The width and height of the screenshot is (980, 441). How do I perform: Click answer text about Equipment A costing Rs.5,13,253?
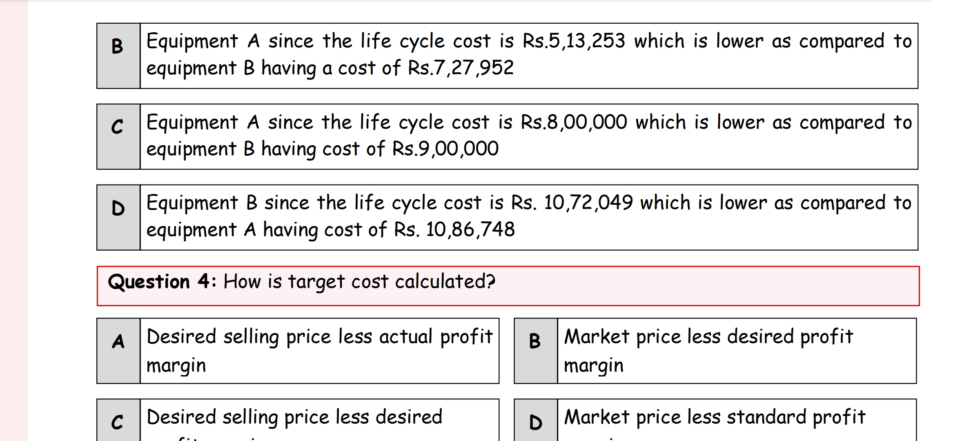(529, 56)
